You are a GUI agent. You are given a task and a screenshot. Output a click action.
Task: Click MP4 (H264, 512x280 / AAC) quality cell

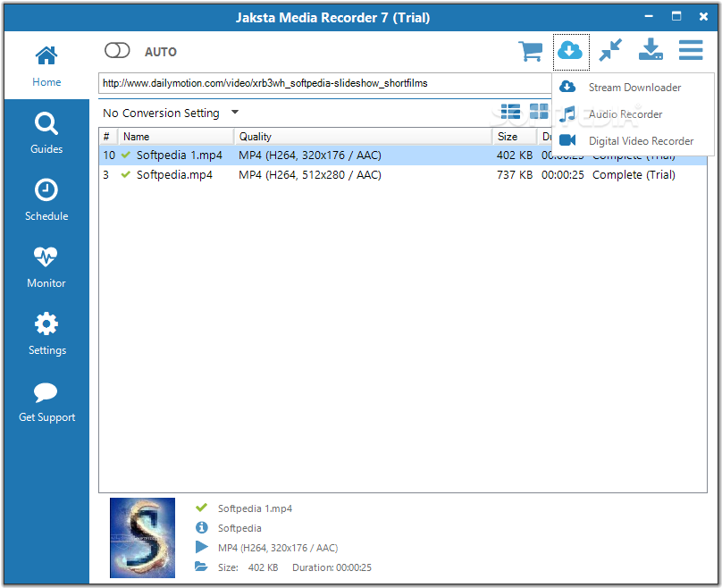310,175
